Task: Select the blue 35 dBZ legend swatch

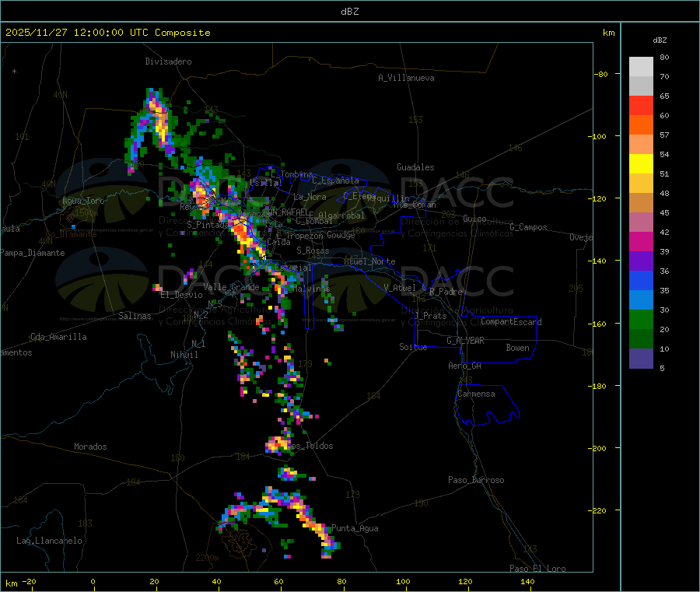Action: click(x=641, y=280)
